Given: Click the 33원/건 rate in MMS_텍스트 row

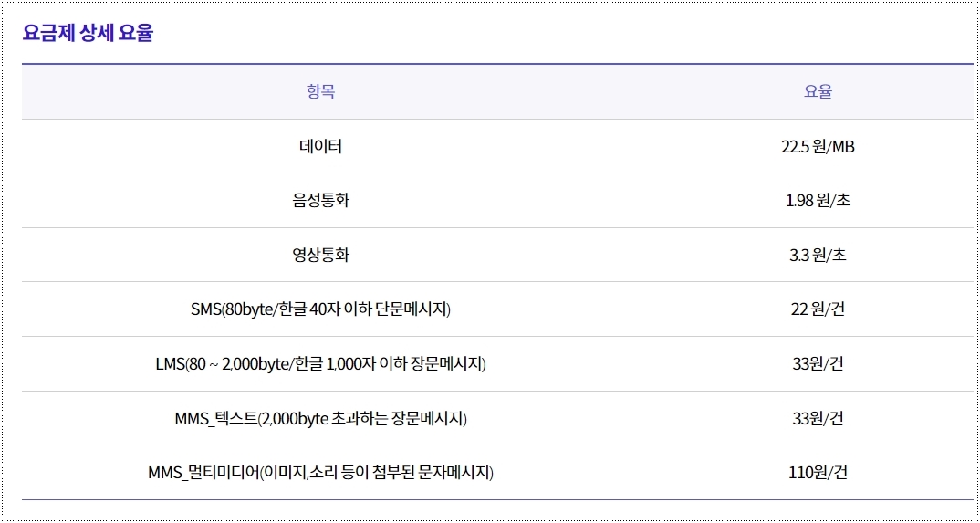Looking at the screenshot, I should click(x=818, y=419).
